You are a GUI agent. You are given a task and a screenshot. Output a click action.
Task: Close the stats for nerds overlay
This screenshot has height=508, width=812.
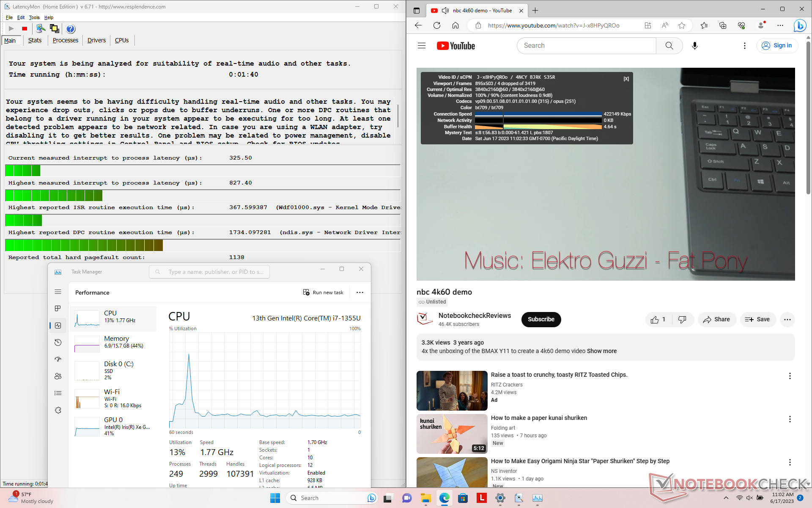[626, 79]
